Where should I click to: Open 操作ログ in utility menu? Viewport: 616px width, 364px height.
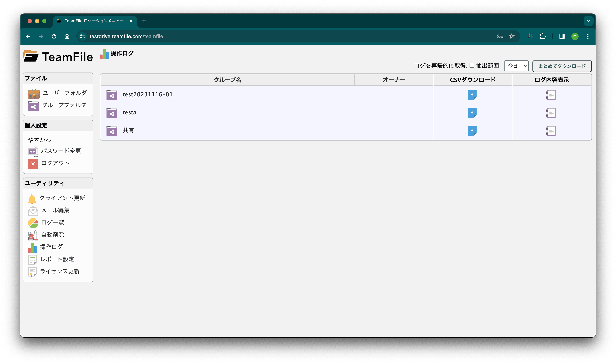(51, 247)
